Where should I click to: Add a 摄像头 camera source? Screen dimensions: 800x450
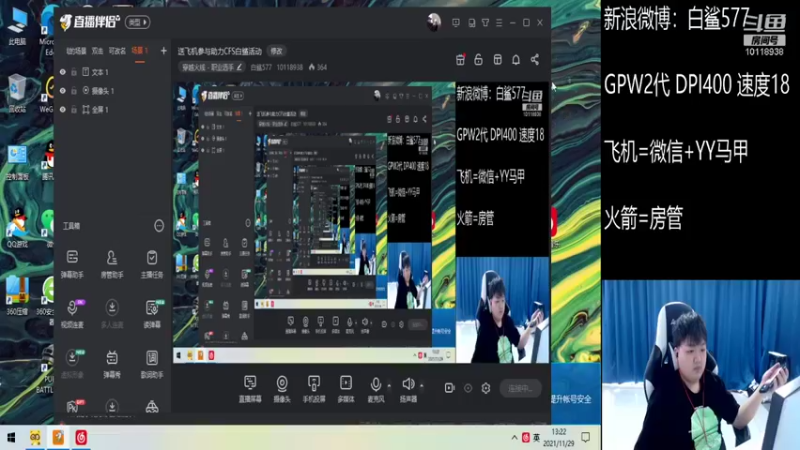282,389
